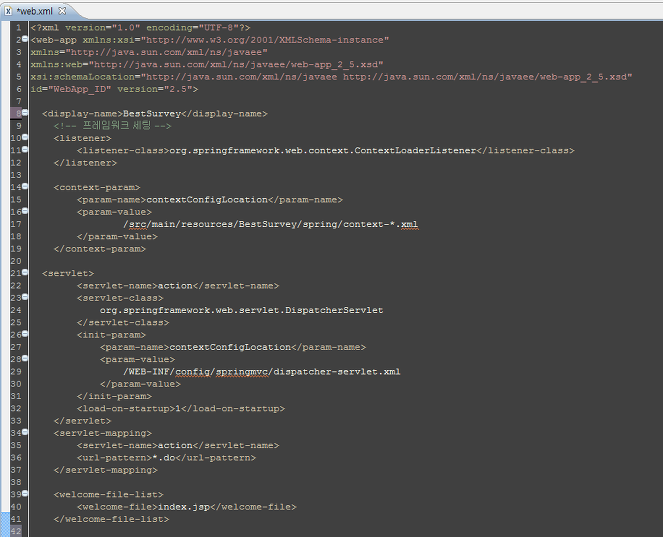The height and width of the screenshot is (537, 663).
Task: Click the closing welcome-file-list tag
Action: pos(111,519)
